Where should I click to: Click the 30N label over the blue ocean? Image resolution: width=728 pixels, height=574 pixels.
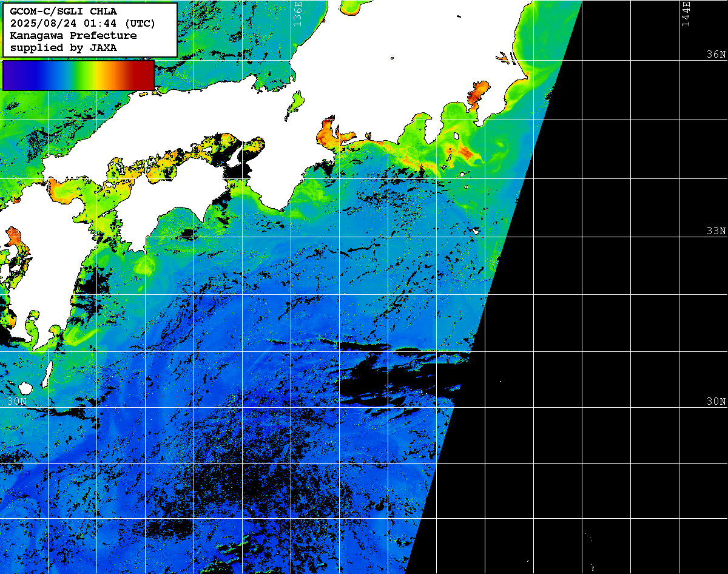17,401
